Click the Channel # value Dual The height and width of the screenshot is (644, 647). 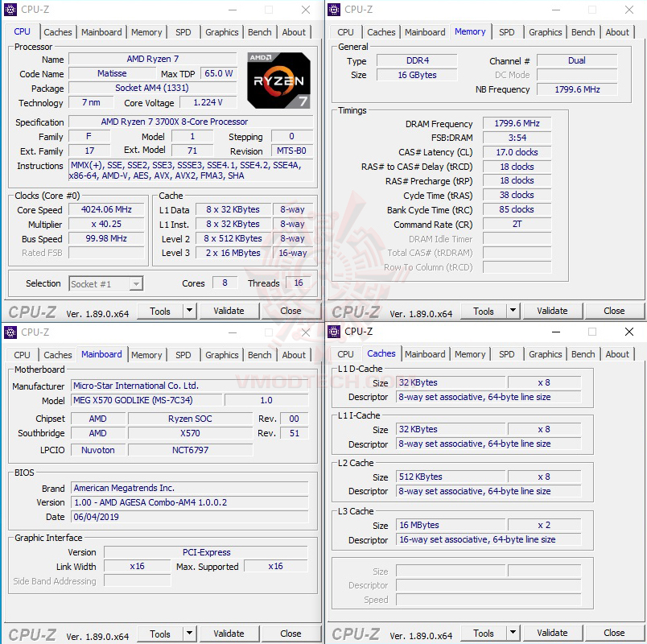pos(577,60)
